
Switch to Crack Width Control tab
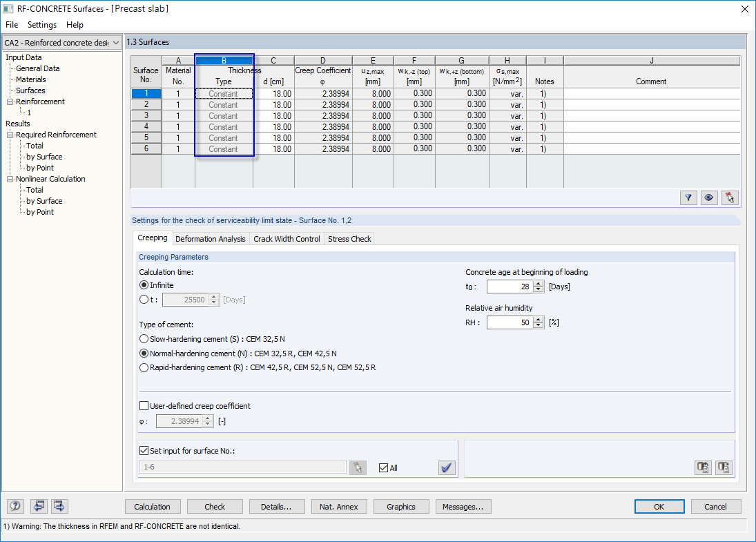[287, 239]
